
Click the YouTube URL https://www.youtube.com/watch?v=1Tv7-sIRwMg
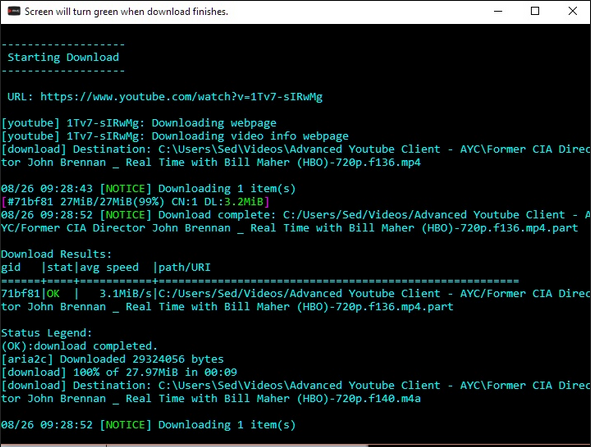[x=181, y=97]
